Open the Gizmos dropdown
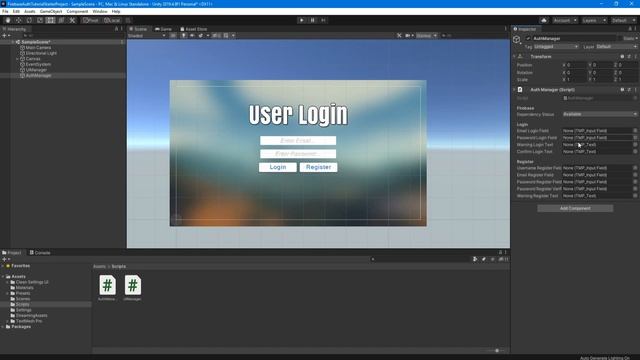 click(x=427, y=36)
